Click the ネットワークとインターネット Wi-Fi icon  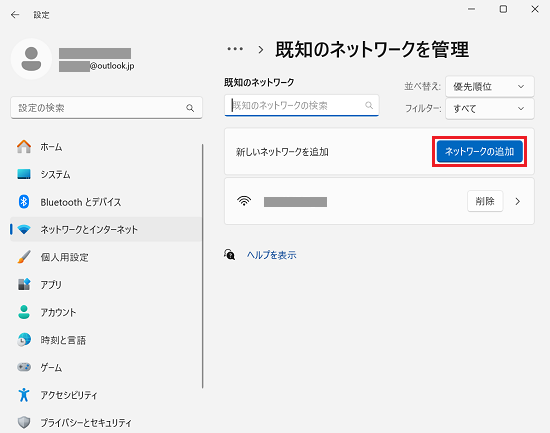coord(24,229)
